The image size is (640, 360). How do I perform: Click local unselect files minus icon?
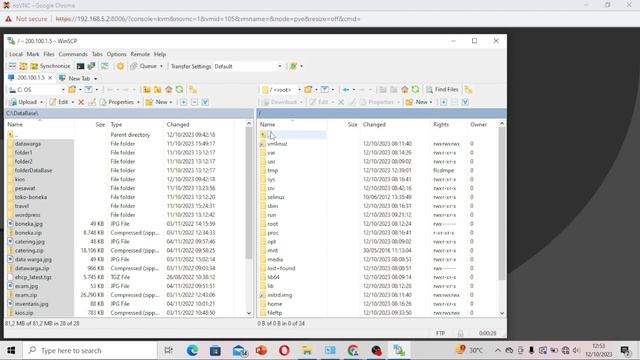click(194, 102)
